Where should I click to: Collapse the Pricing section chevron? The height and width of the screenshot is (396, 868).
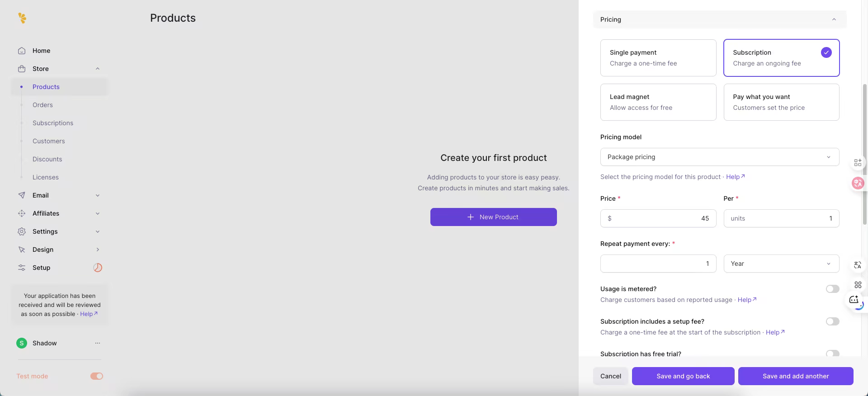pyautogui.click(x=834, y=19)
